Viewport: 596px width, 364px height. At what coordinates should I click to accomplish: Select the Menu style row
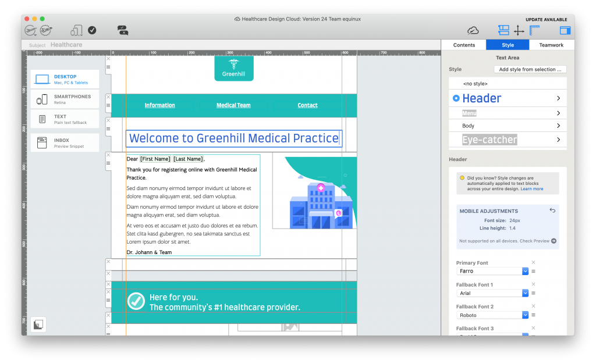coord(508,113)
